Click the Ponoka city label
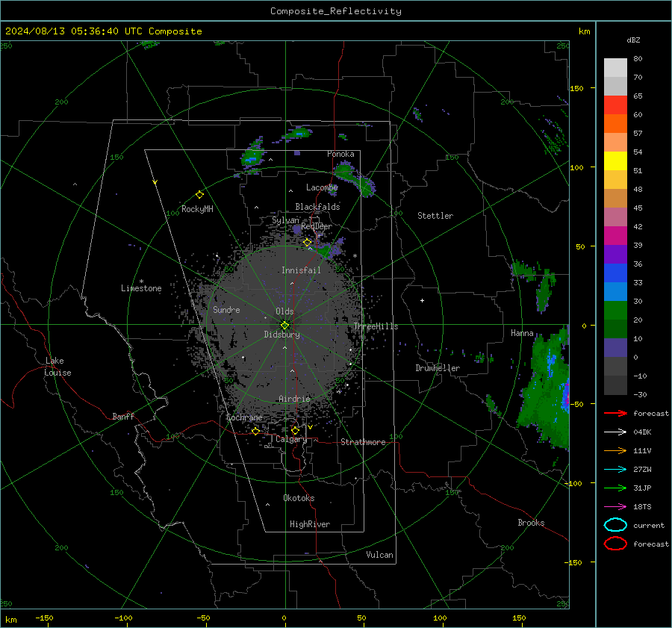This screenshot has height=628, width=672. pos(340,154)
